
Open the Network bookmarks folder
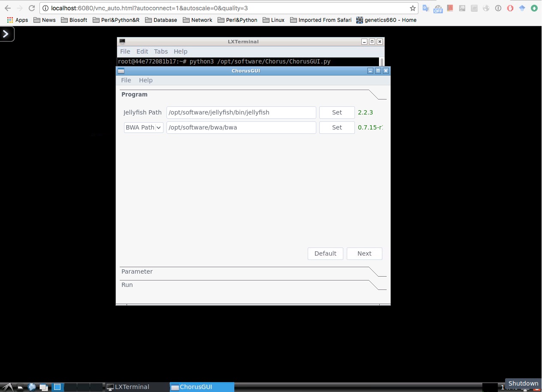[198, 20]
